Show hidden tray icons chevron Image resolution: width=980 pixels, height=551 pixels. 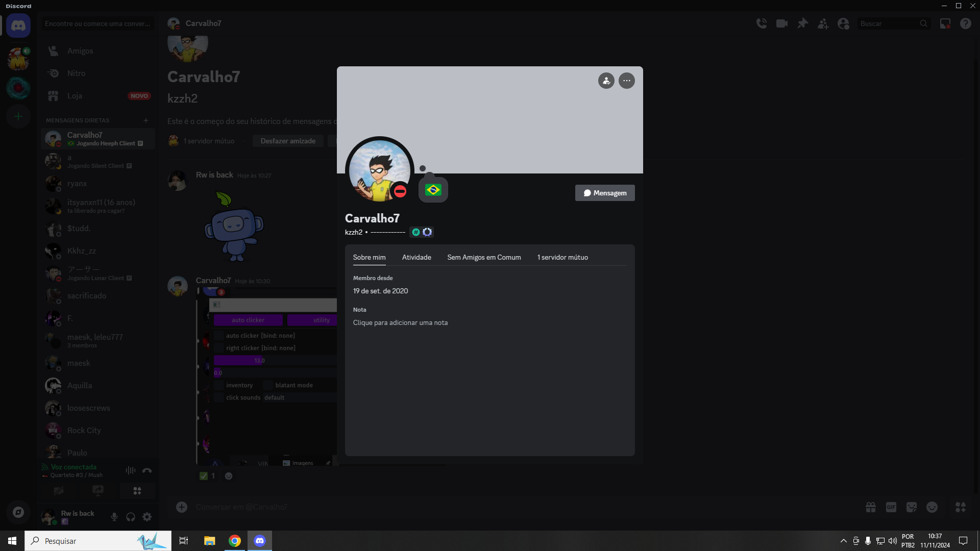844,541
